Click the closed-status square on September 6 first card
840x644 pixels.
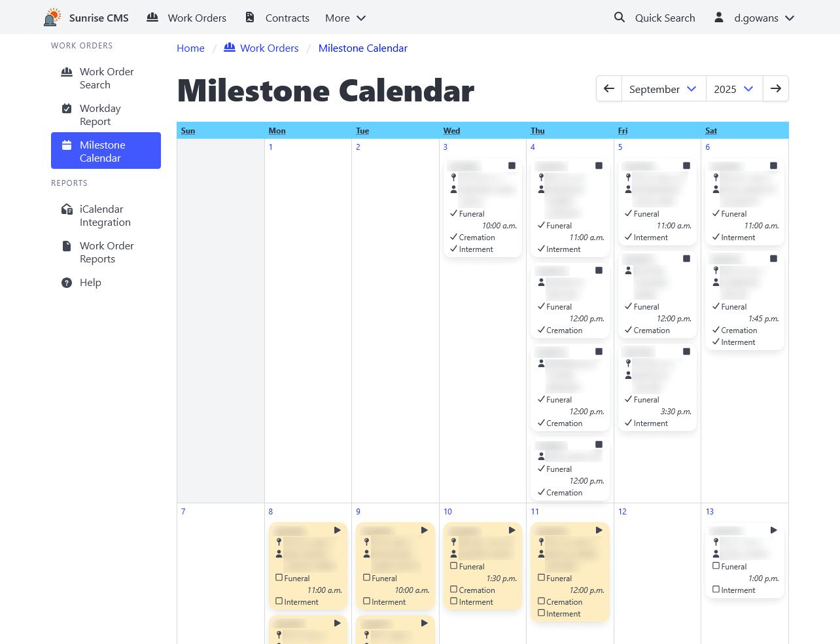(x=773, y=166)
